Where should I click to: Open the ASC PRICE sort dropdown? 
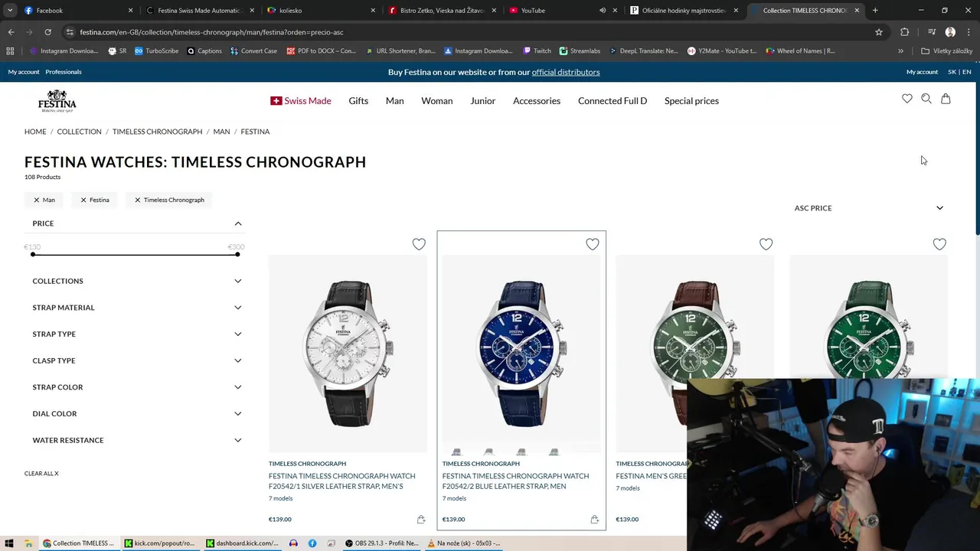coord(868,208)
